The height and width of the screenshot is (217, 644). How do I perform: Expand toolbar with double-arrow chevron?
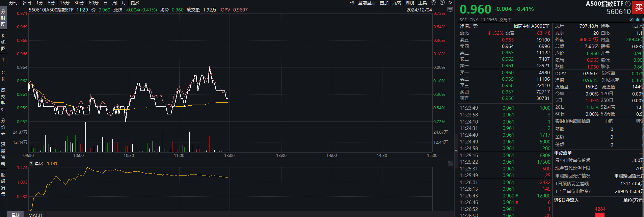450,2
